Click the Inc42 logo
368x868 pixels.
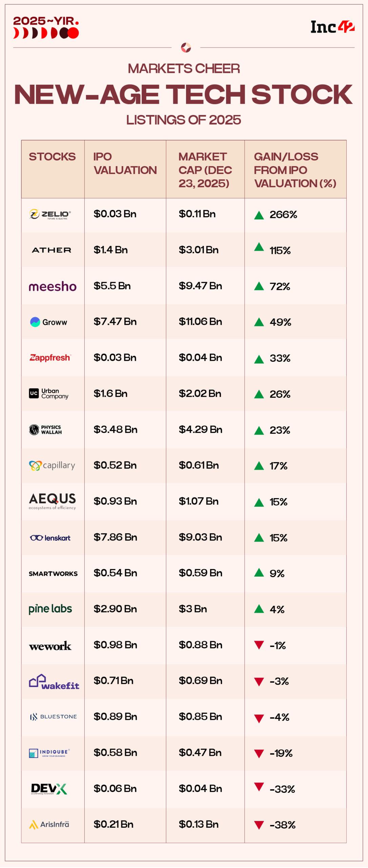pyautogui.click(x=332, y=27)
